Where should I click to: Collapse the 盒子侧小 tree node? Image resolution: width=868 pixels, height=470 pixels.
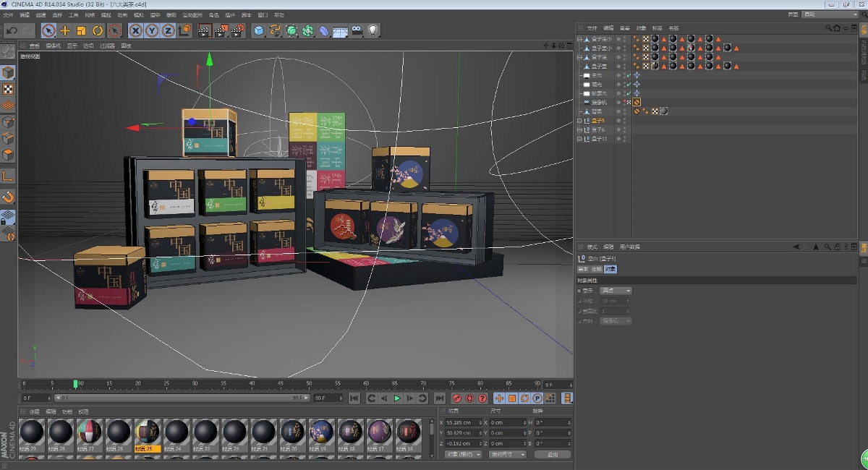coord(579,39)
